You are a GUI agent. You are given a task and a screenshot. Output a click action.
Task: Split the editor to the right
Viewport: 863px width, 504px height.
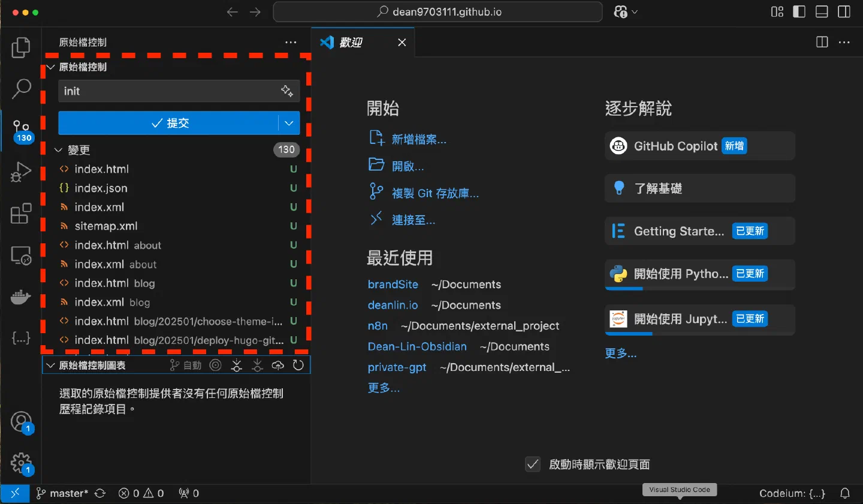tap(822, 42)
